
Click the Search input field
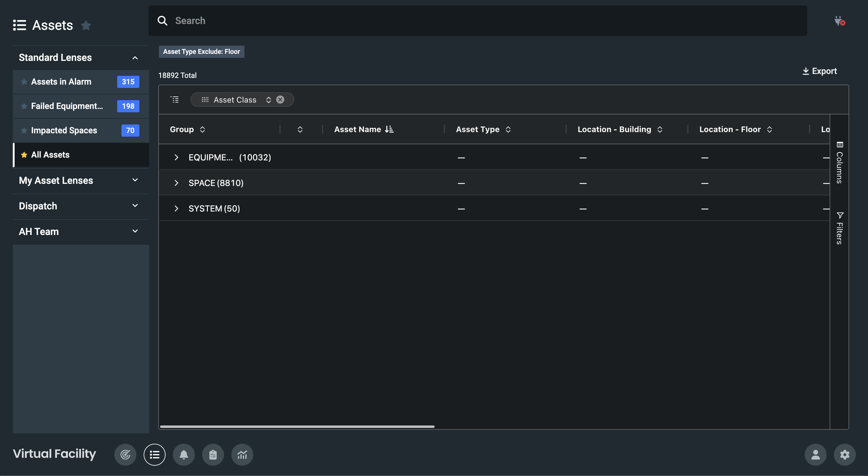pyautogui.click(x=478, y=21)
